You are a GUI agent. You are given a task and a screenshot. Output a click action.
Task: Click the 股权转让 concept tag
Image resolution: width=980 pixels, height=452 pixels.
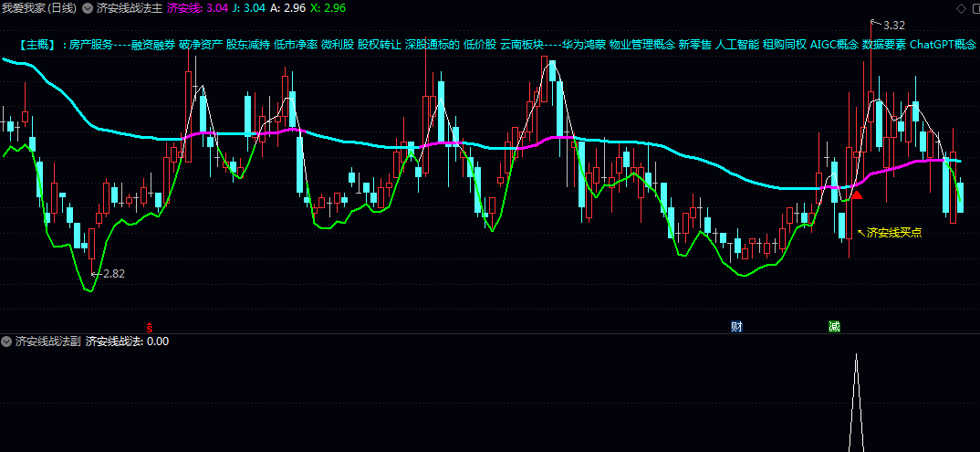(x=380, y=45)
